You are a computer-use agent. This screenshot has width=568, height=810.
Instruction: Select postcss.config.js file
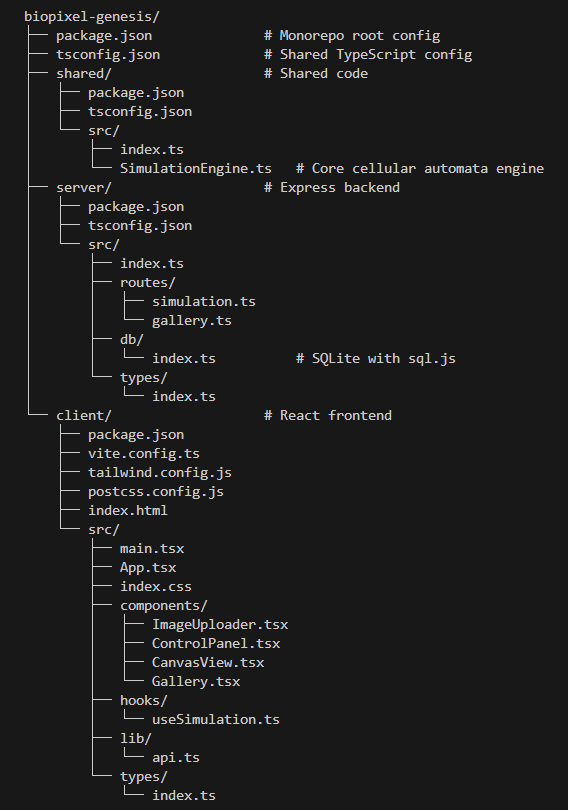tap(156, 492)
